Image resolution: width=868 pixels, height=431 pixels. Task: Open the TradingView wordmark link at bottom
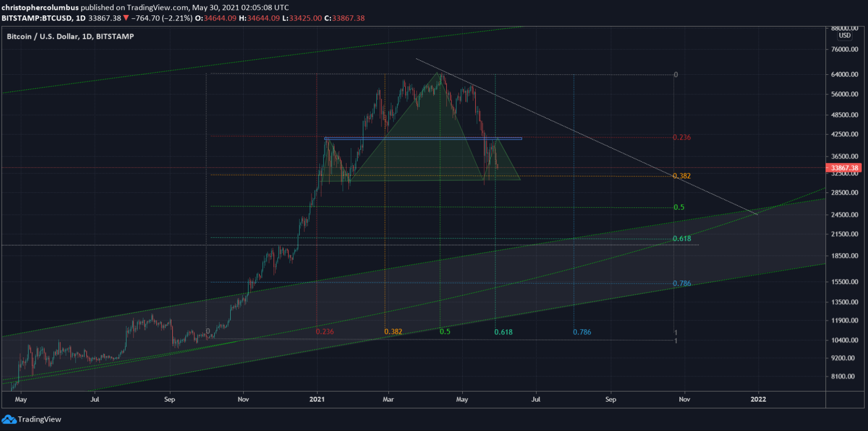[40, 419]
